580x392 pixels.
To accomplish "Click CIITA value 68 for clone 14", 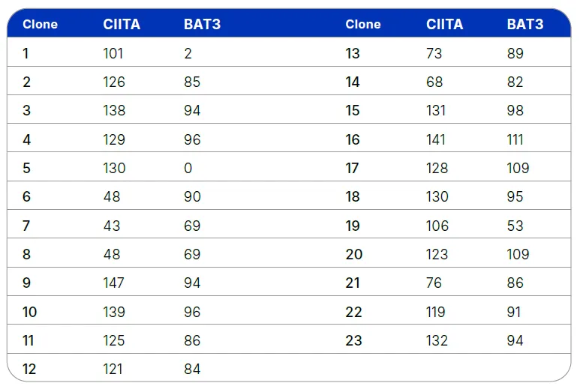I will 434,82.
